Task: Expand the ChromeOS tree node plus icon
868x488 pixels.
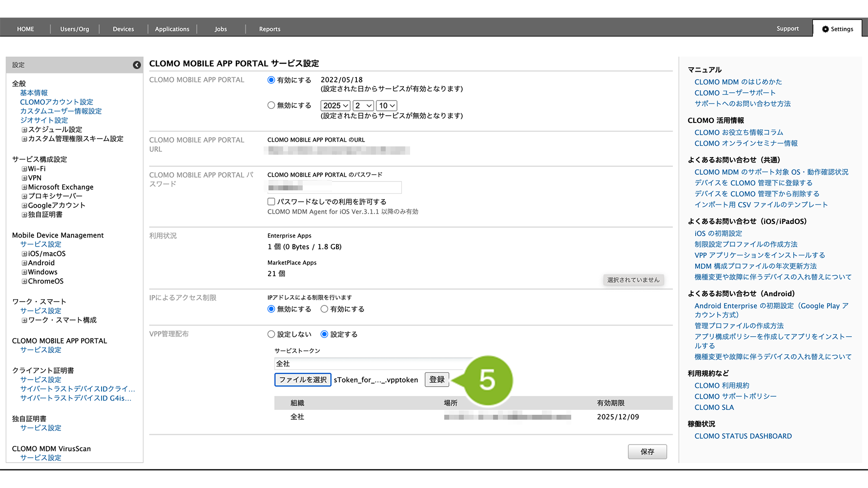Action: (24, 282)
